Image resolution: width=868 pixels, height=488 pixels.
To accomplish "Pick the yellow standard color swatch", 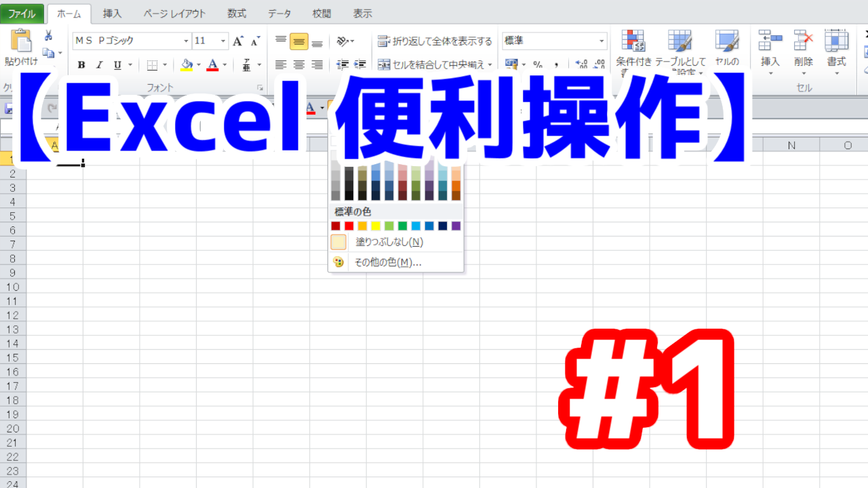I will [376, 226].
